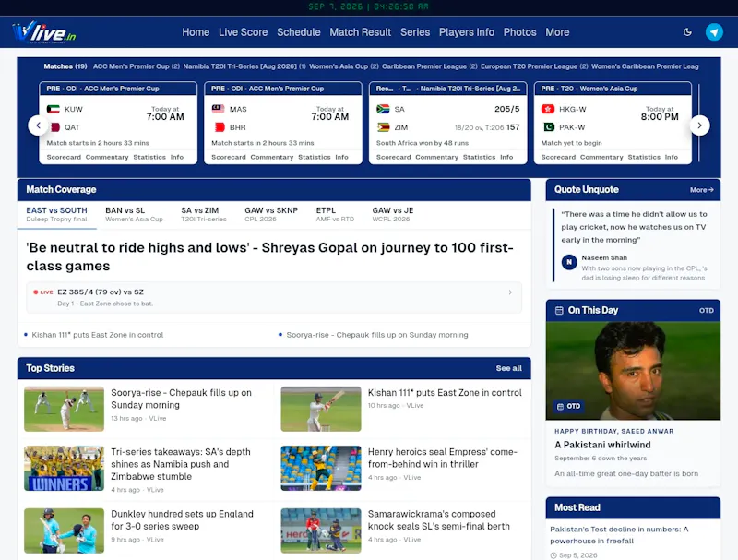Open Info for HKG-W vs PAK-W
The image size is (738, 560).
(x=672, y=157)
